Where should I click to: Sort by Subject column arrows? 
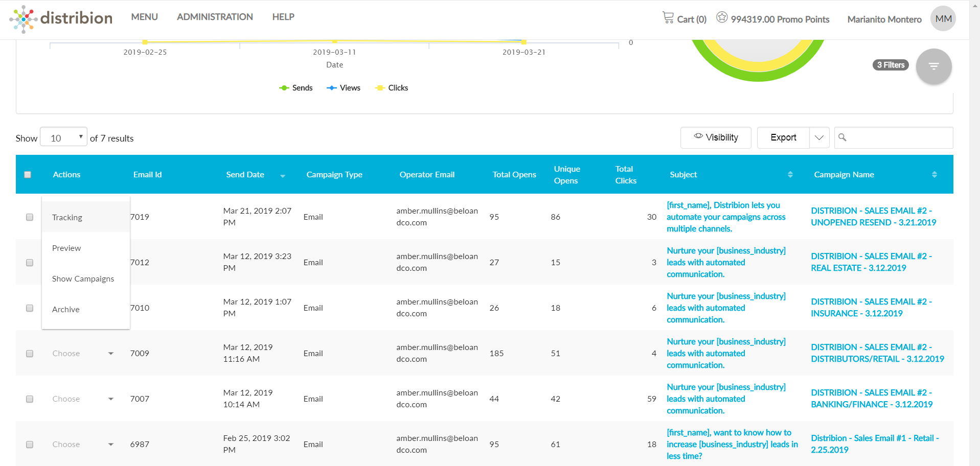click(x=790, y=175)
